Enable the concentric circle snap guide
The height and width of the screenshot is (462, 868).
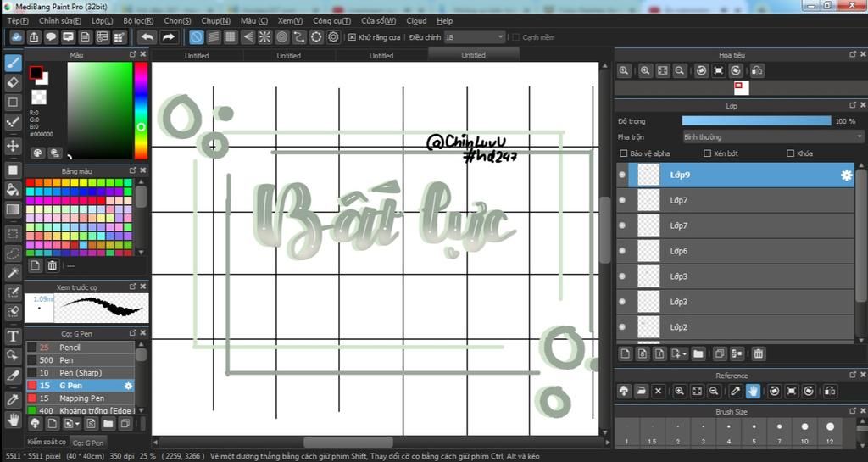pyautogui.click(x=282, y=37)
